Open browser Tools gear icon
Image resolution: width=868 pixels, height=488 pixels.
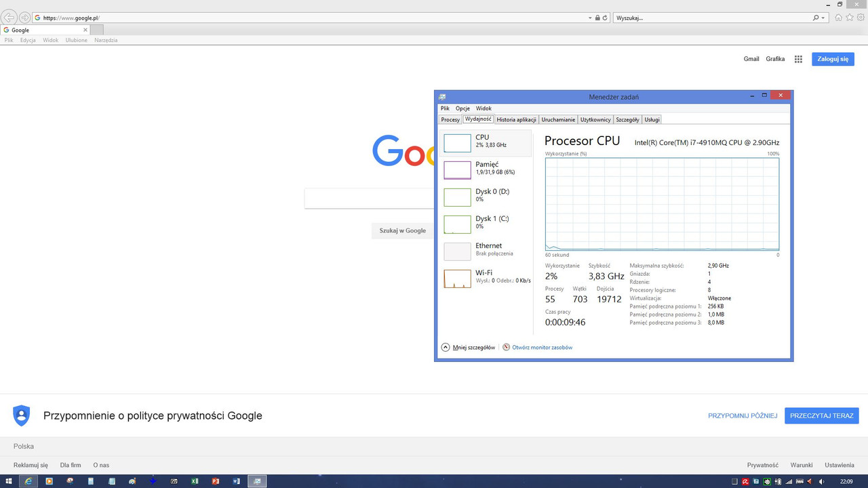pyautogui.click(x=860, y=18)
